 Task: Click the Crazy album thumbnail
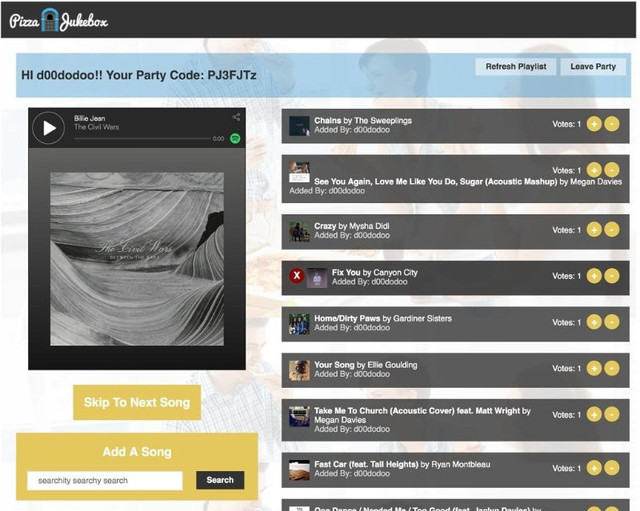click(299, 231)
